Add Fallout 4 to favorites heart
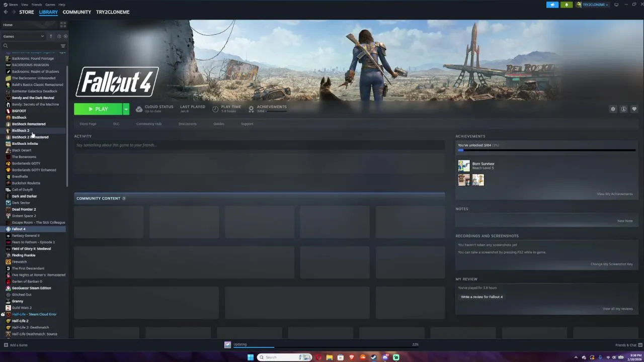 (x=634, y=109)
